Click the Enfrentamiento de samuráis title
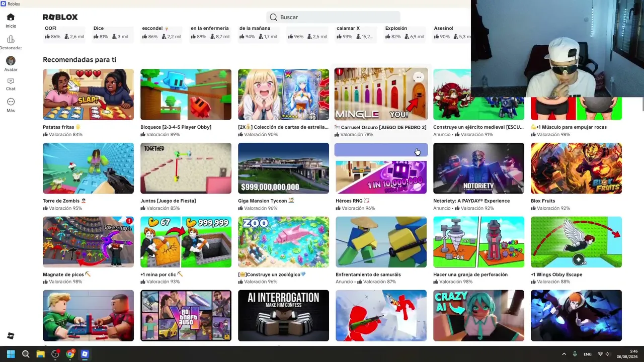 (x=368, y=275)
